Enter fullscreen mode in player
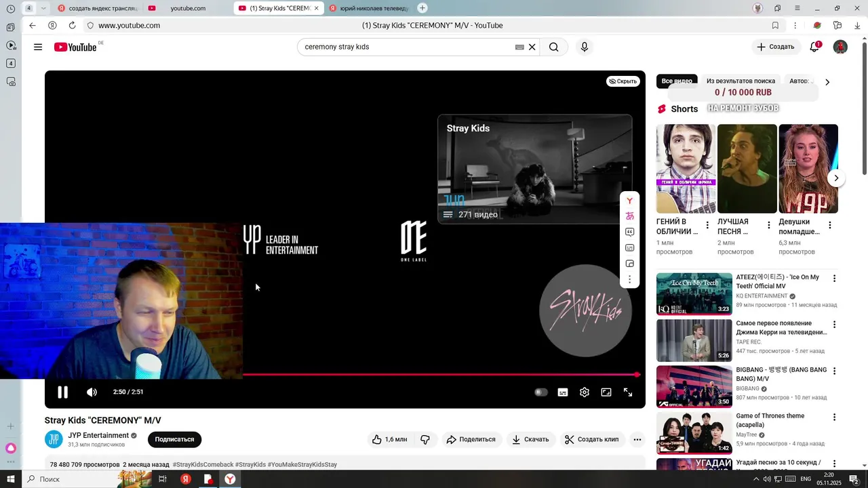This screenshot has width=868, height=488. click(628, 392)
